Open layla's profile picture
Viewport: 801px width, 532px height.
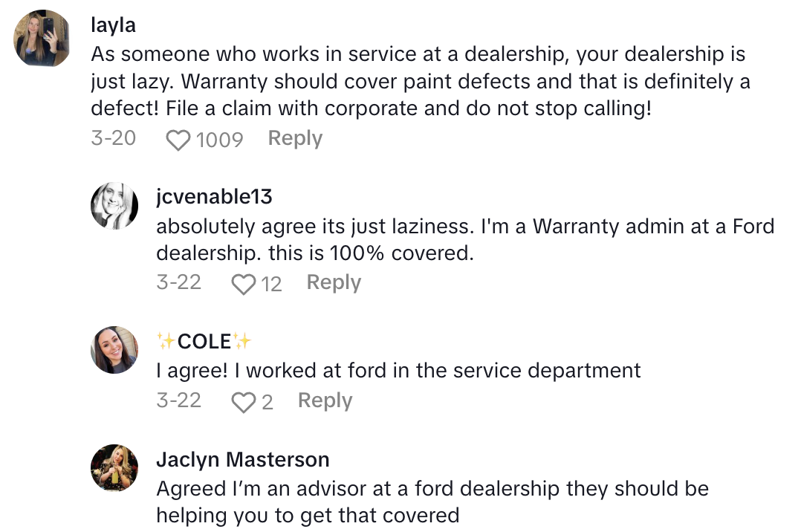(42, 38)
